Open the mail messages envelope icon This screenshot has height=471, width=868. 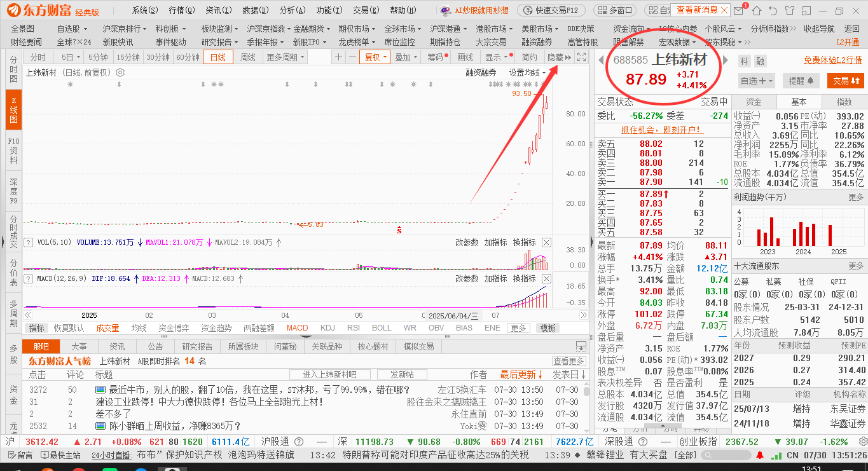click(x=738, y=10)
